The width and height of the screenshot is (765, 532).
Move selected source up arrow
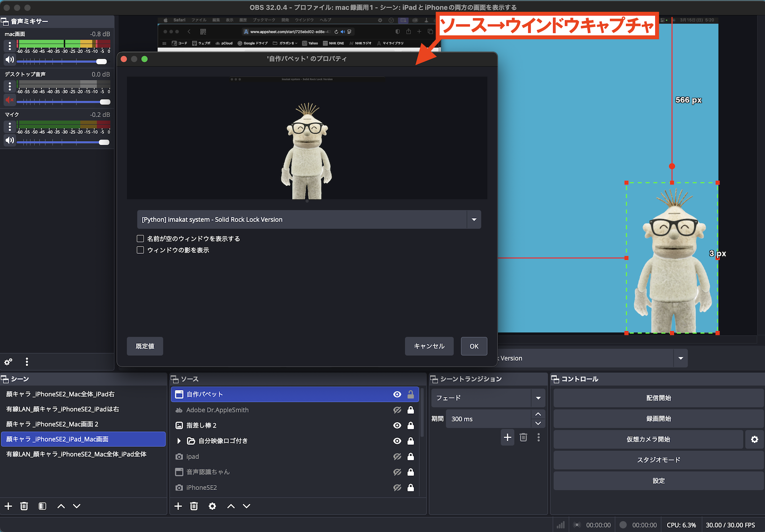pos(231,506)
